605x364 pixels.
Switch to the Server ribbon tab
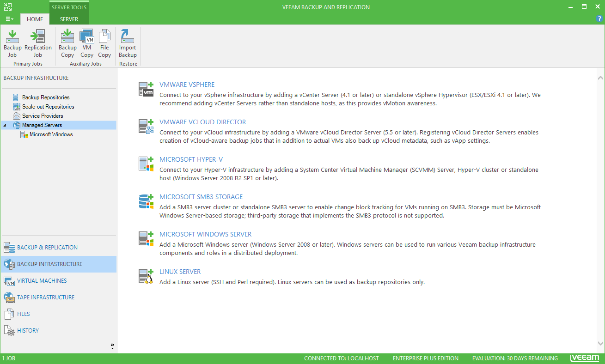[x=69, y=19]
